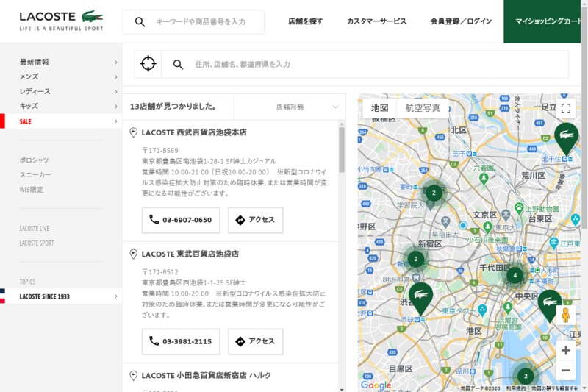Open LACOSTE 小田急百貨店新宿店 ハルク title
This screenshot has width=588, height=392.
pyautogui.click(x=206, y=376)
